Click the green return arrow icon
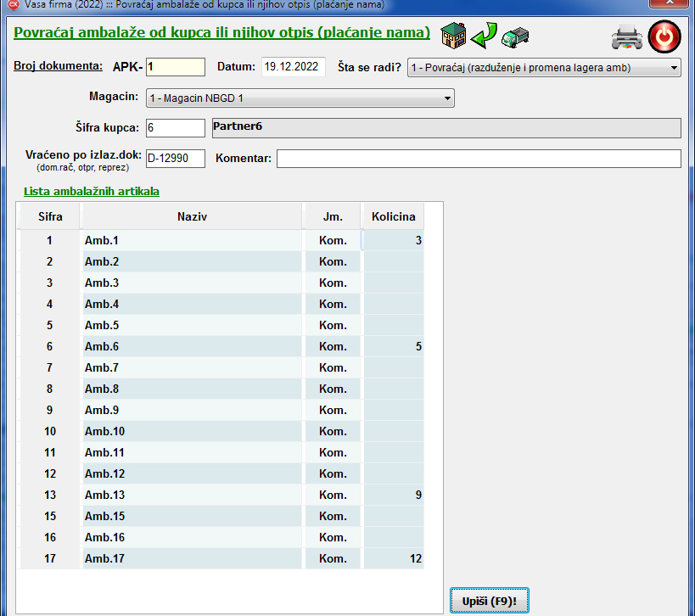Screen dimensions: 695x616 tap(484, 36)
